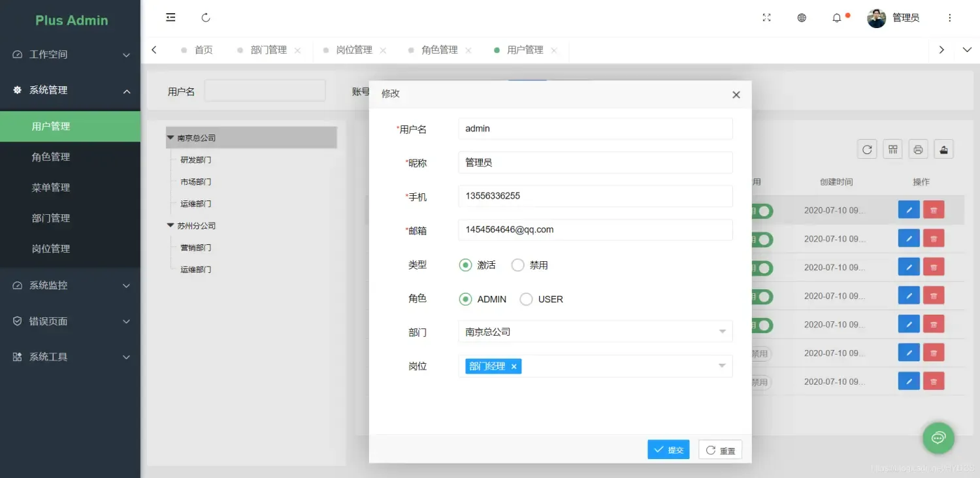Select the USER role radio button

pyautogui.click(x=526, y=298)
